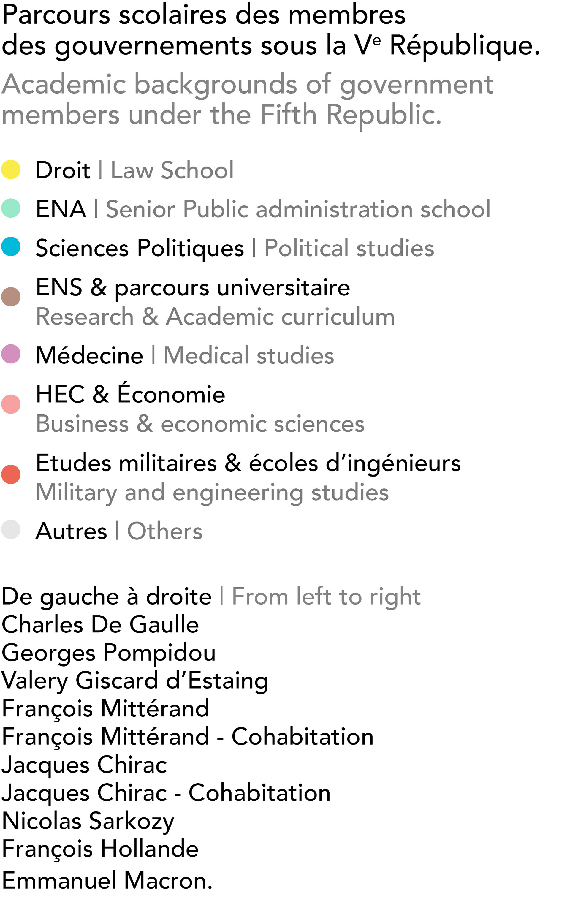This screenshot has height=924, width=570.
Task: Click the pink HEC & Économie dot
Action: pos(11,404)
